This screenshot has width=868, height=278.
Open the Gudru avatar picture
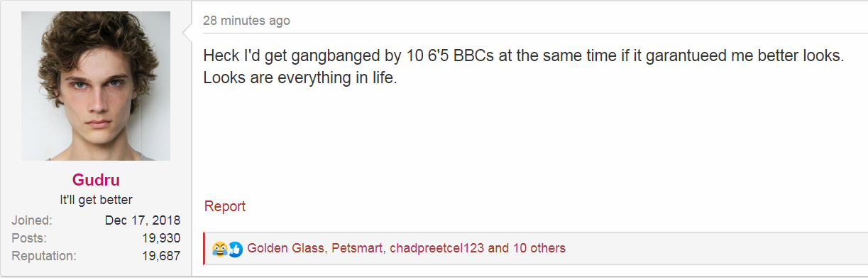(96, 86)
